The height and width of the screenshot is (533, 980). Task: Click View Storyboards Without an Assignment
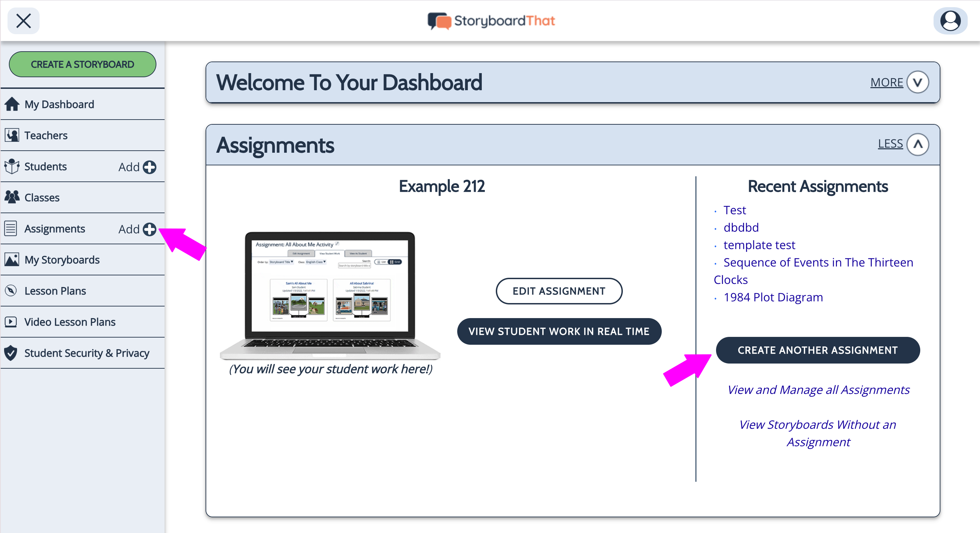coord(818,433)
